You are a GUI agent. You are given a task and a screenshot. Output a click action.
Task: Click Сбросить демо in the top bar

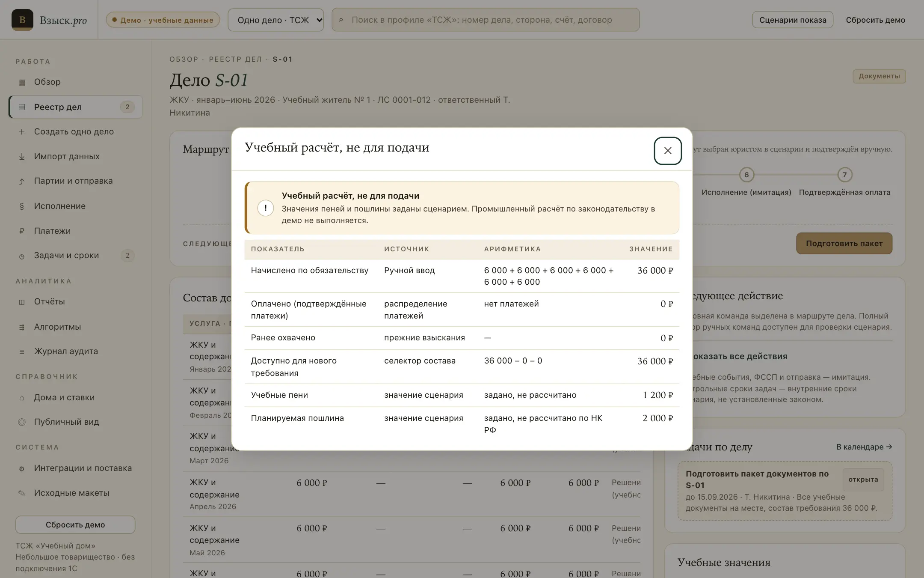click(875, 20)
